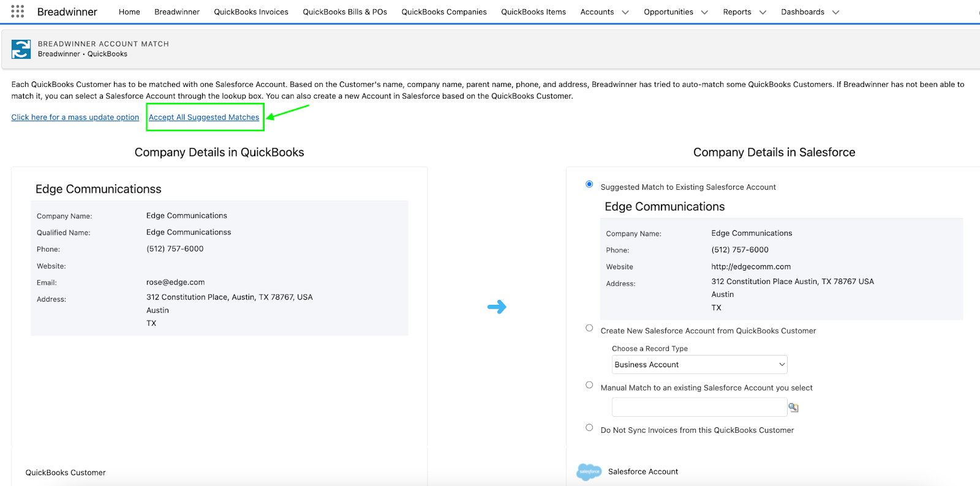Open QuickBooks Bills & POs tab
980x486 pixels.
tap(345, 12)
